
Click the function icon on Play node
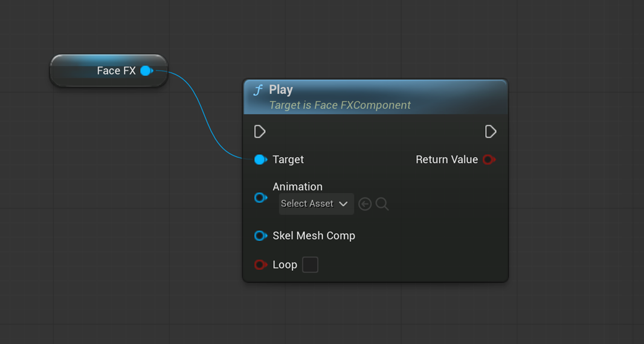point(257,90)
